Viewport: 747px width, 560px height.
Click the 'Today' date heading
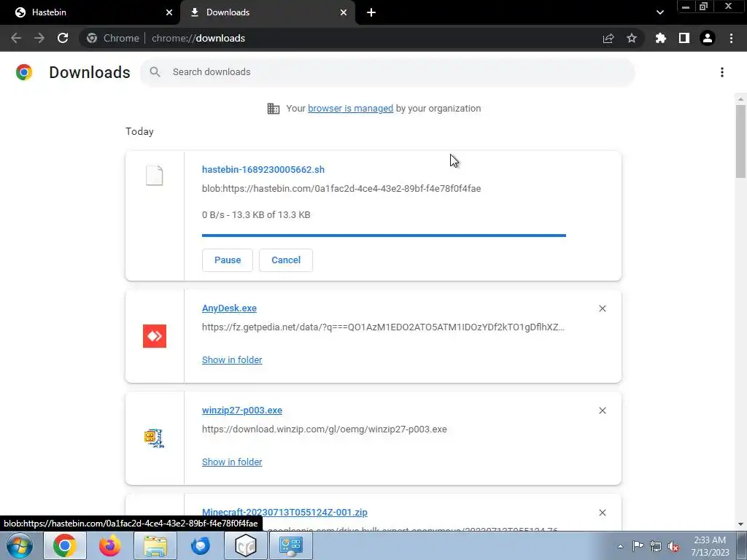tap(139, 131)
